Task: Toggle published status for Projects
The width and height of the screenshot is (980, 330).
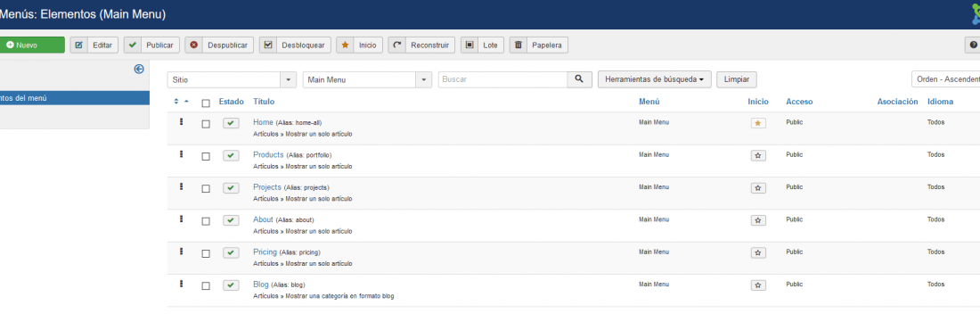Action: pos(231,188)
